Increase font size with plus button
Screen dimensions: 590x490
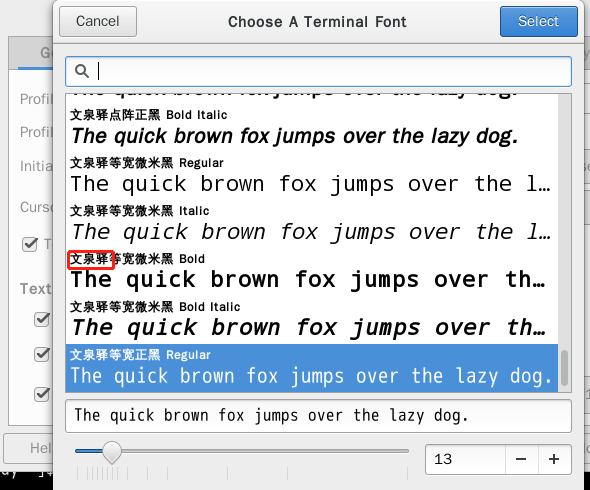click(x=554, y=459)
